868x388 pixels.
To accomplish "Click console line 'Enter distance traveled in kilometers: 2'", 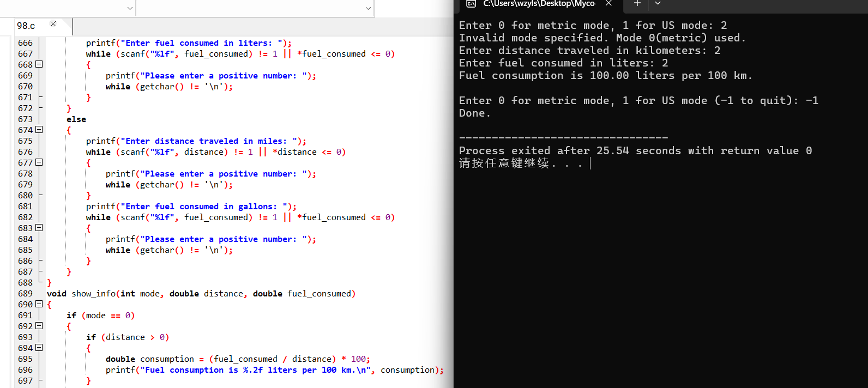I will click(590, 50).
